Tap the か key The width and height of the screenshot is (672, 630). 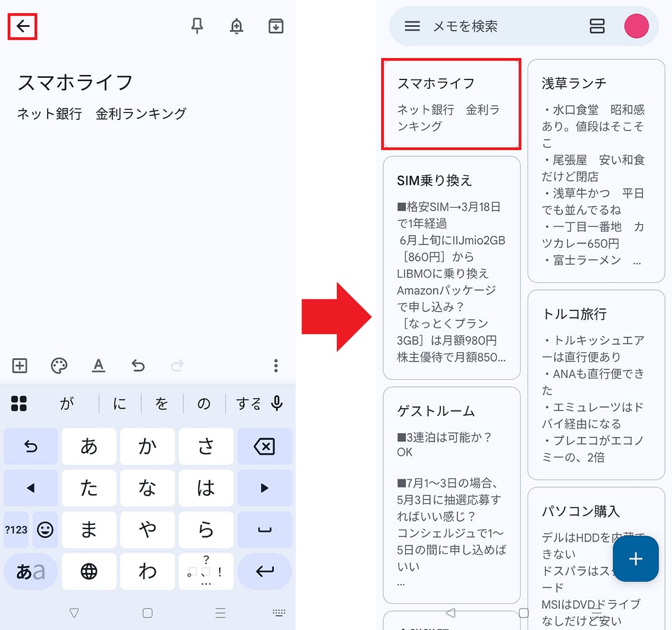147,446
